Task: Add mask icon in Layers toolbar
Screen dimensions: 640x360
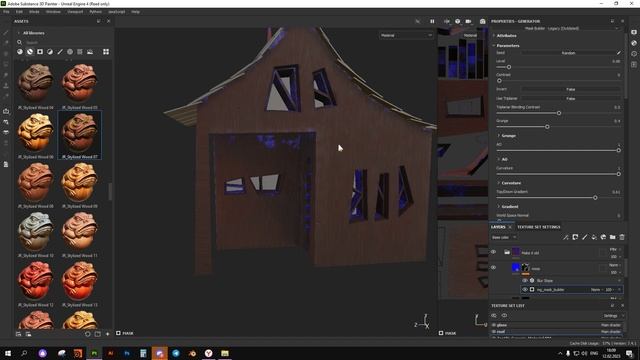Action: pyautogui.click(x=575, y=237)
